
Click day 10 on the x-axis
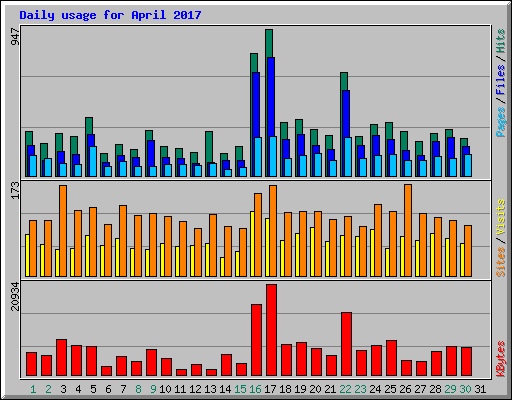point(165,389)
